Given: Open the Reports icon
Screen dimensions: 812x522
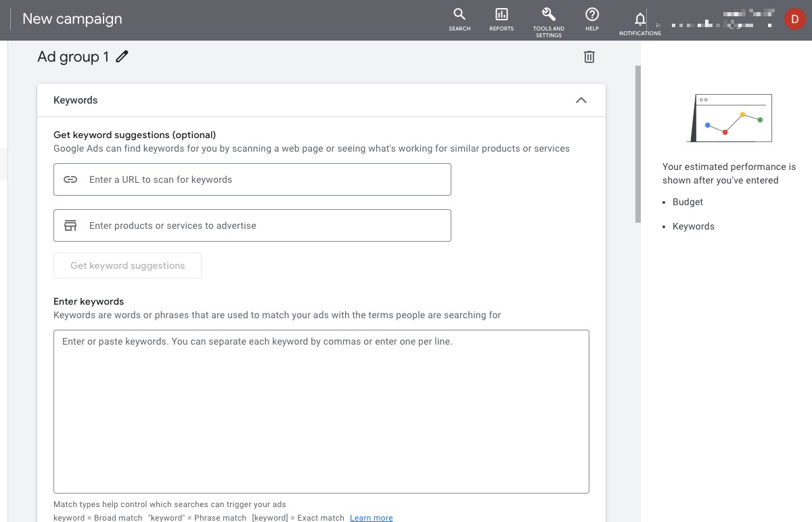Looking at the screenshot, I should (501, 18).
